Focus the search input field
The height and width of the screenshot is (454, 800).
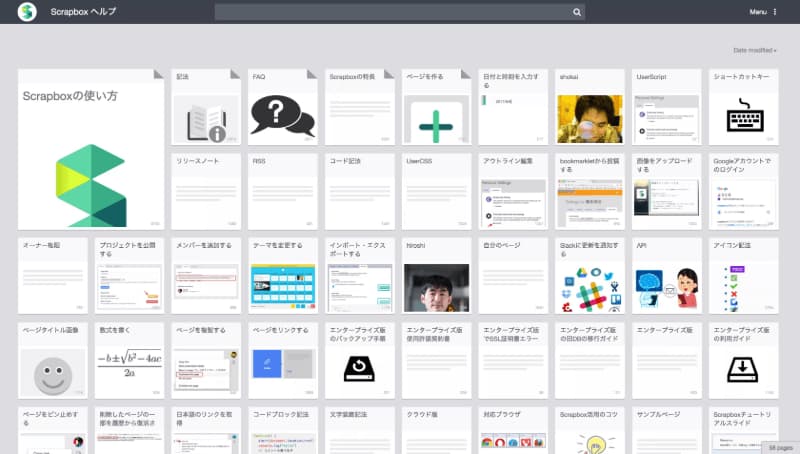coord(399,12)
